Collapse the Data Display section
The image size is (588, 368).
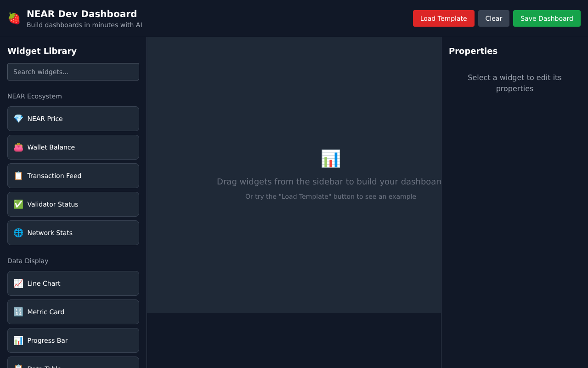coord(28,261)
